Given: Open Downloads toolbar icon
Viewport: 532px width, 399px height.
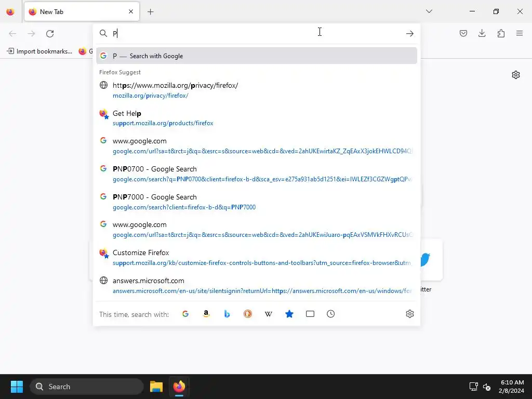Looking at the screenshot, I should coord(482,33).
